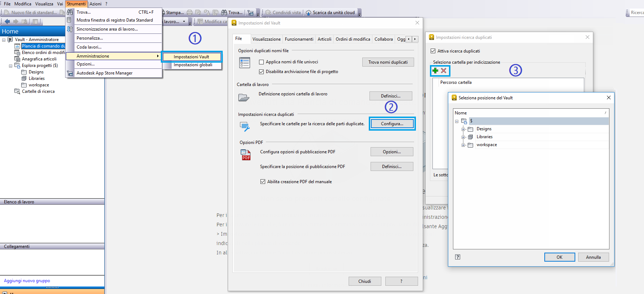
Task: Click the up-folder icon in navigation toolbar
Action: (x=24, y=22)
